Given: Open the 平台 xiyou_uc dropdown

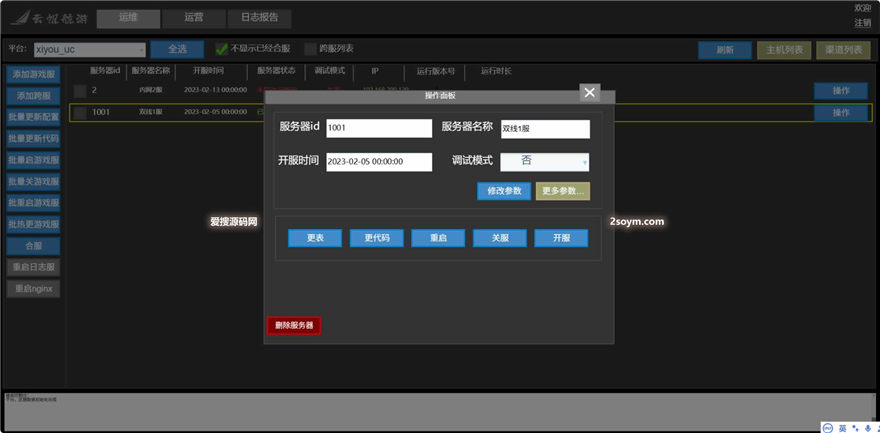Looking at the screenshot, I should (89, 49).
